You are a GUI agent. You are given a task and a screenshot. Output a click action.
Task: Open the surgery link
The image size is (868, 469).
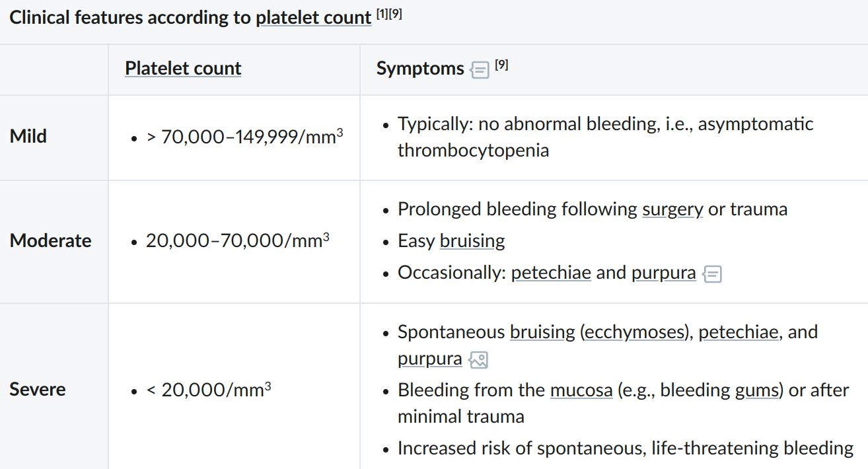672,209
